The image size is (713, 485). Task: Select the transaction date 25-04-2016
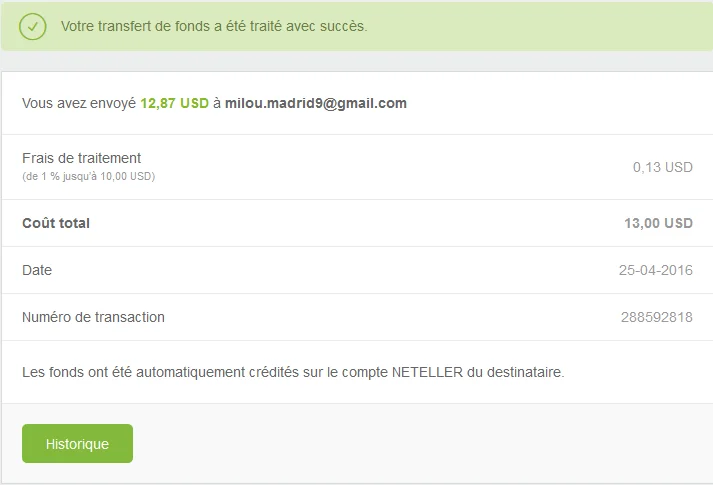(655, 270)
